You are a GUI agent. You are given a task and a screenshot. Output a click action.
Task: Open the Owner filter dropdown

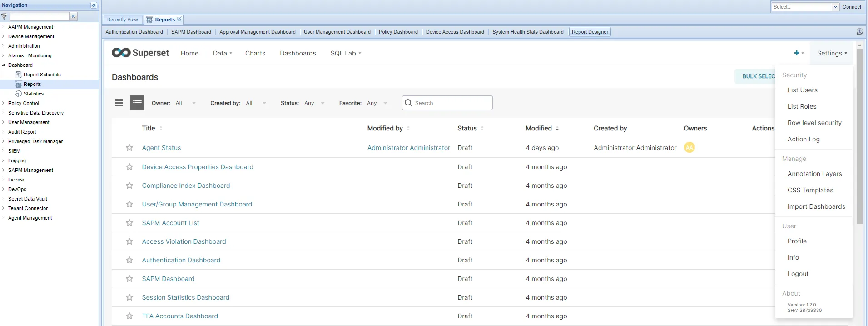[x=185, y=103]
